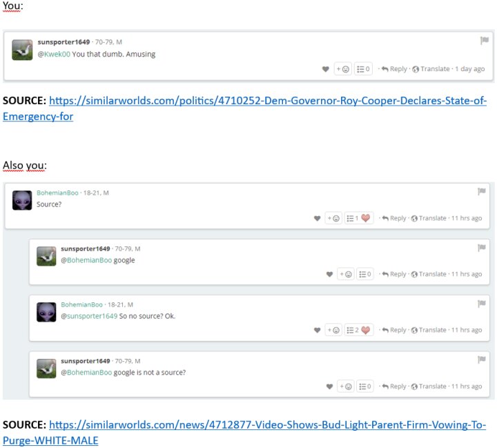The height and width of the screenshot is (448, 497).
Task: Translate "So no source? Ok." comment
Action: pos(429,330)
